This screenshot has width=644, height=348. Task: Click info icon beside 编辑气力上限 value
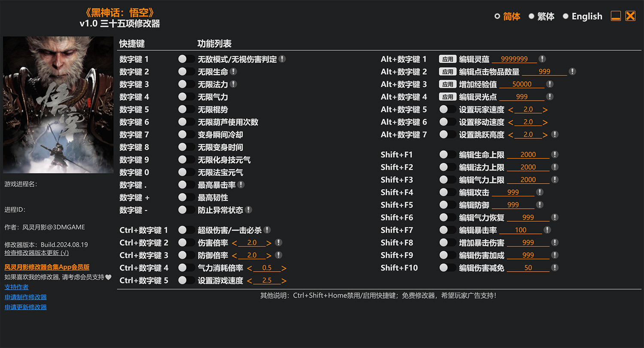click(555, 179)
